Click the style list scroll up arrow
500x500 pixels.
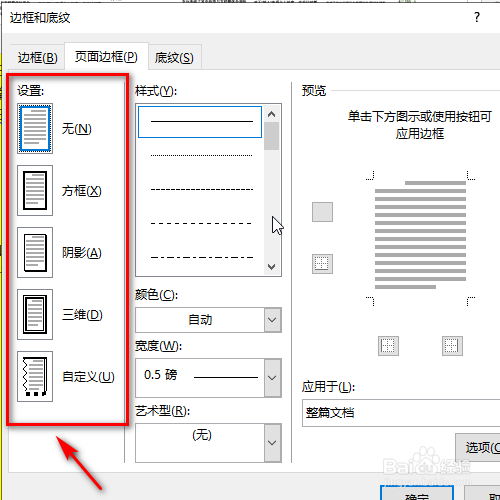click(272, 114)
